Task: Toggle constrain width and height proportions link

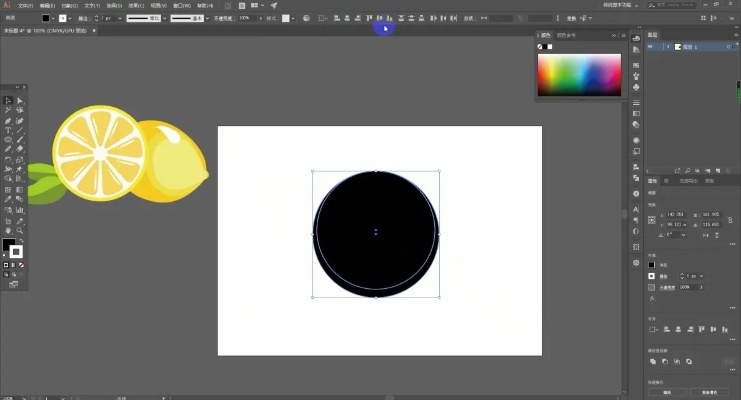Action: point(730,220)
